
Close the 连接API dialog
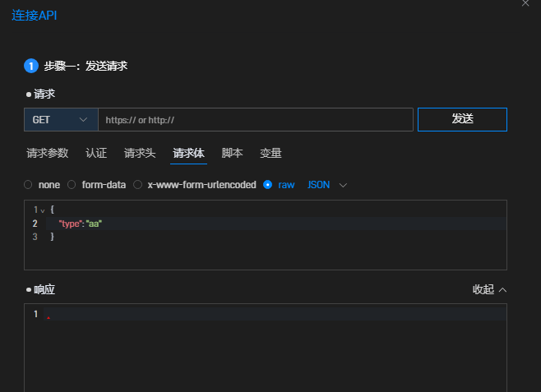coord(526,3)
